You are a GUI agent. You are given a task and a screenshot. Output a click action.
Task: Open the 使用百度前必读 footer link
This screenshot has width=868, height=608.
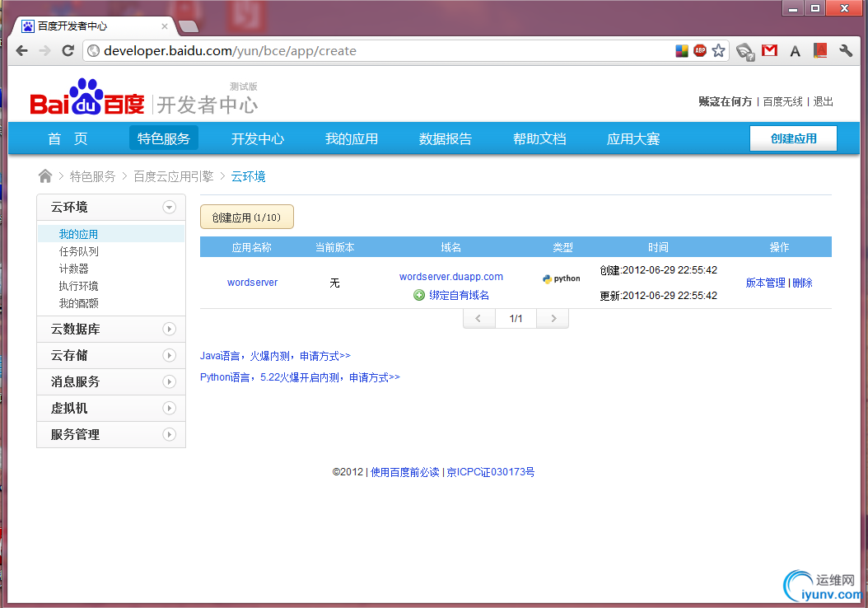pos(404,472)
